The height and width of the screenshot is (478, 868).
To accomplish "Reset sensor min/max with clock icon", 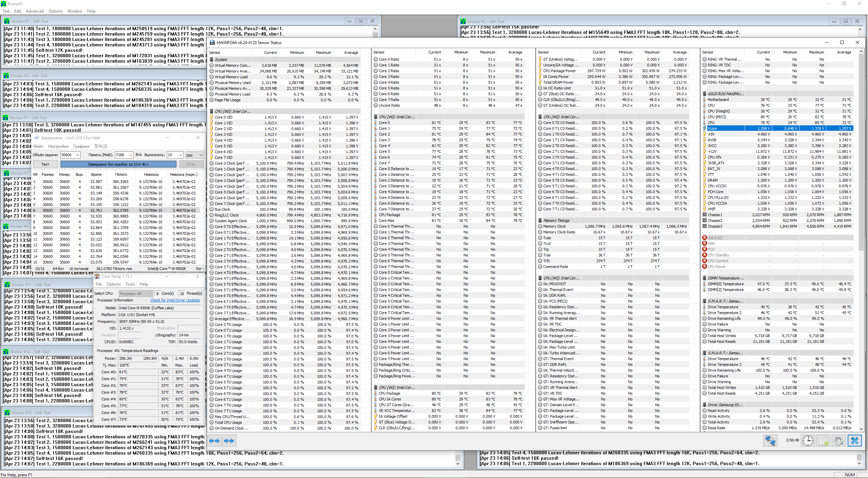I will (808, 441).
